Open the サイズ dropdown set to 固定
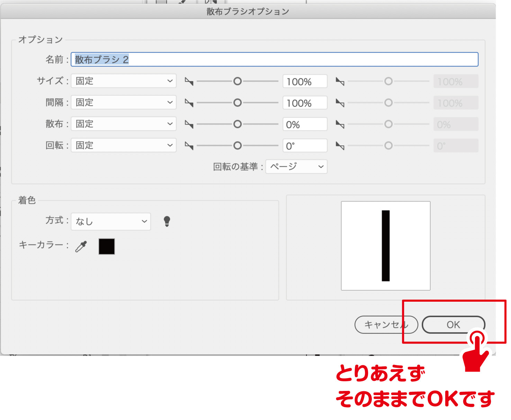The width and height of the screenshot is (511, 420). coord(124,81)
